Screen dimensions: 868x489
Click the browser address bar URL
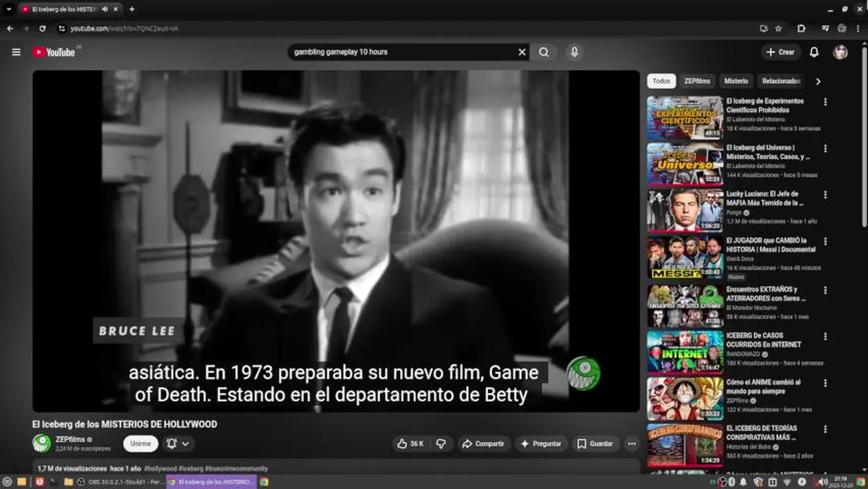tap(124, 29)
